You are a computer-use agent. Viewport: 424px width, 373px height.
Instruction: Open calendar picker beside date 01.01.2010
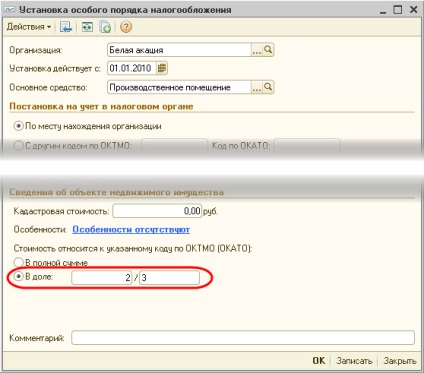[x=162, y=68]
